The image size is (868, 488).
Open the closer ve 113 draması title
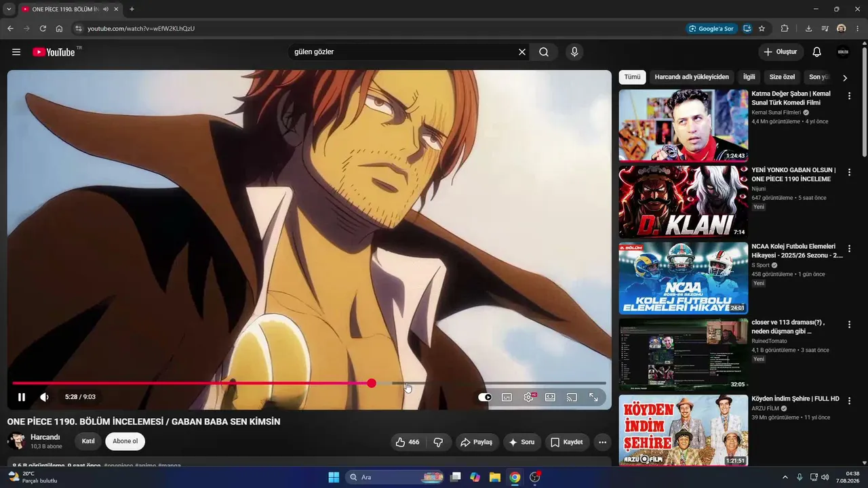point(789,327)
